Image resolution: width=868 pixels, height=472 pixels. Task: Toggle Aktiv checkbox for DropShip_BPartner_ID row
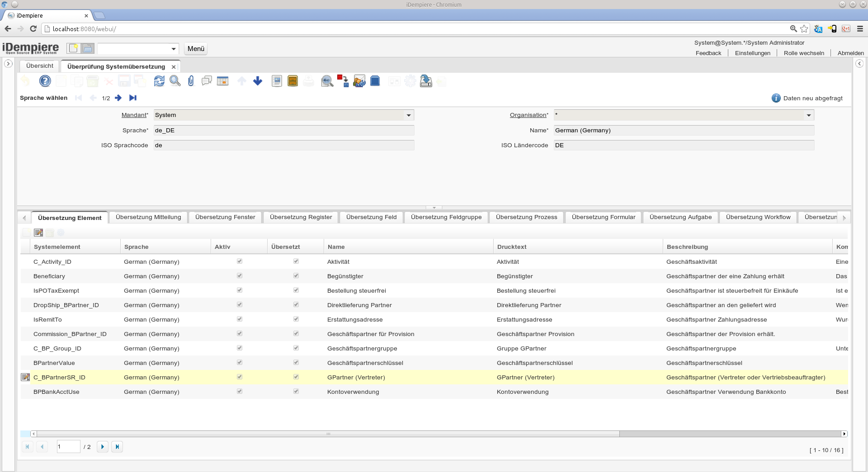coord(240,304)
